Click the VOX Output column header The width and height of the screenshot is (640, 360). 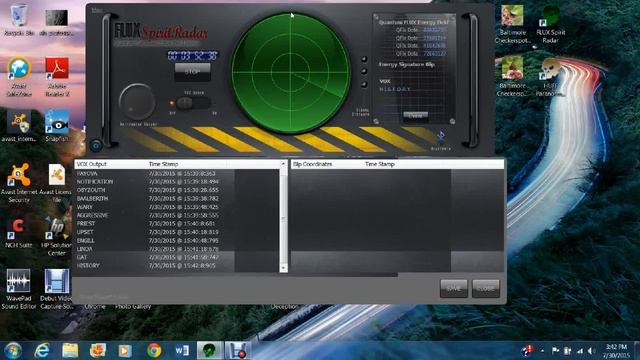[110, 164]
